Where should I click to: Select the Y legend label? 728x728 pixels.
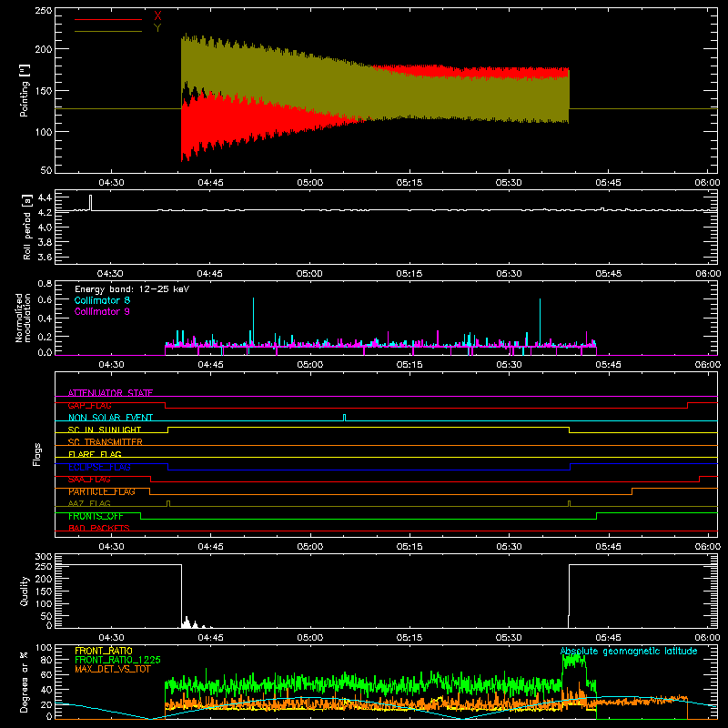(157, 28)
